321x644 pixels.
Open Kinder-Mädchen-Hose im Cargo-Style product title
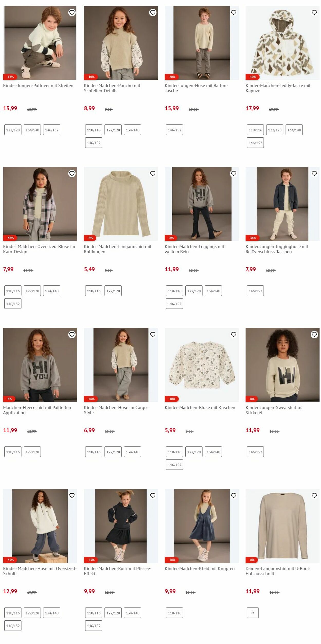(x=116, y=410)
